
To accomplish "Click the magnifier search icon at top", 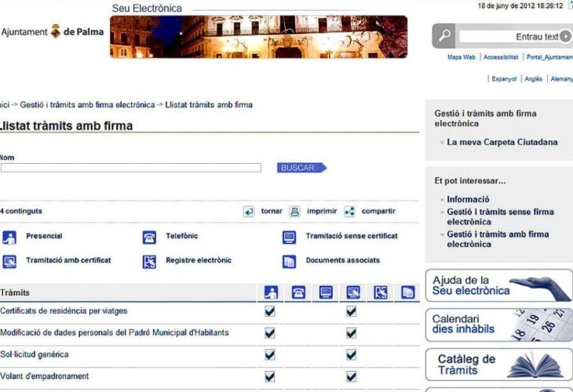I will (x=444, y=36).
